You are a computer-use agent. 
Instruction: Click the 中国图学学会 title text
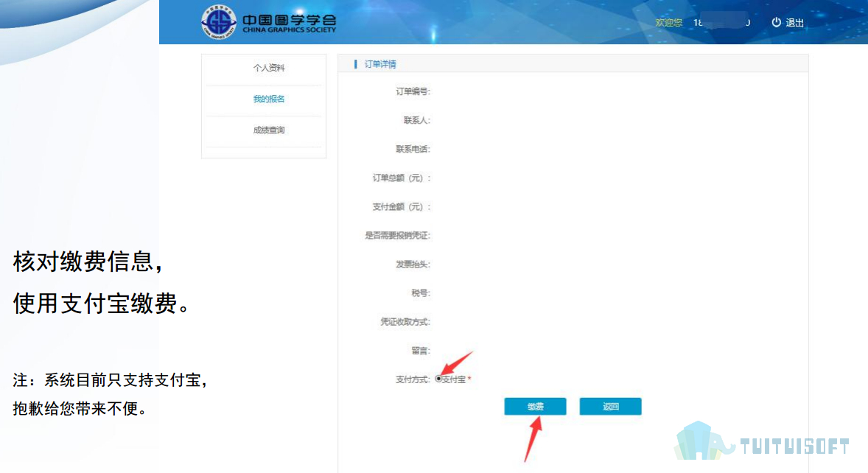click(x=289, y=19)
